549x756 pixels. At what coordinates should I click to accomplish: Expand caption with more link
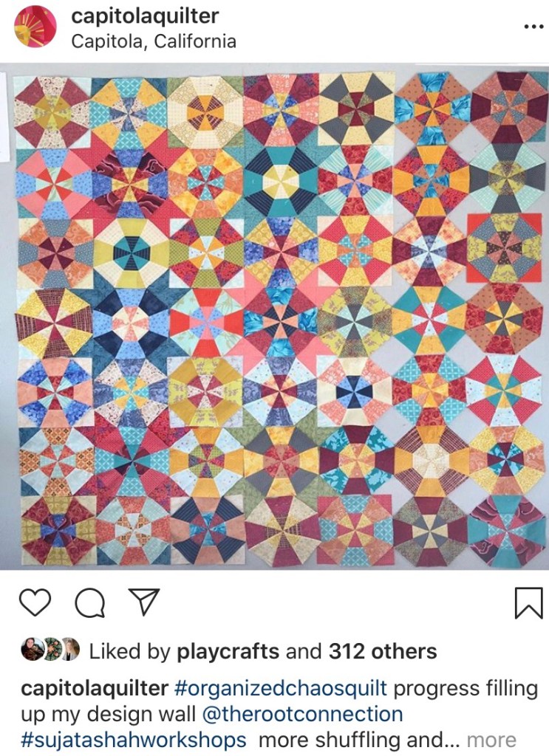(x=491, y=740)
